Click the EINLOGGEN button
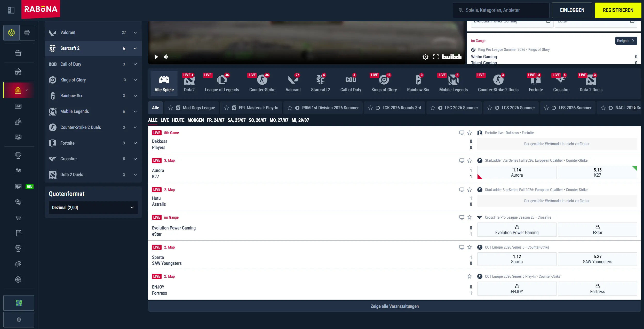 [x=572, y=10]
